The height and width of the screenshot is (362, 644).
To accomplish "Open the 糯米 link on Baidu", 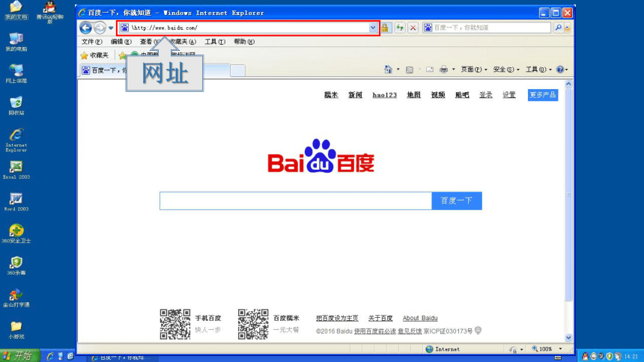I will [331, 95].
